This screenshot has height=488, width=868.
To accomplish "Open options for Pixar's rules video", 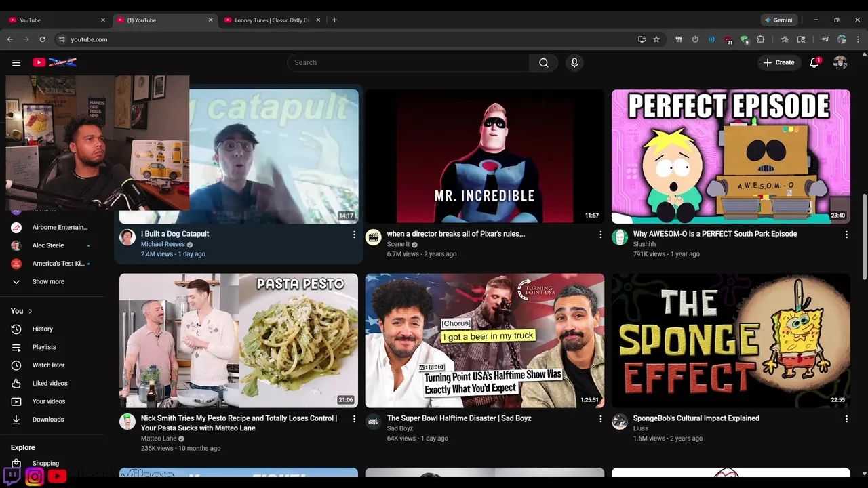I will [x=600, y=235].
